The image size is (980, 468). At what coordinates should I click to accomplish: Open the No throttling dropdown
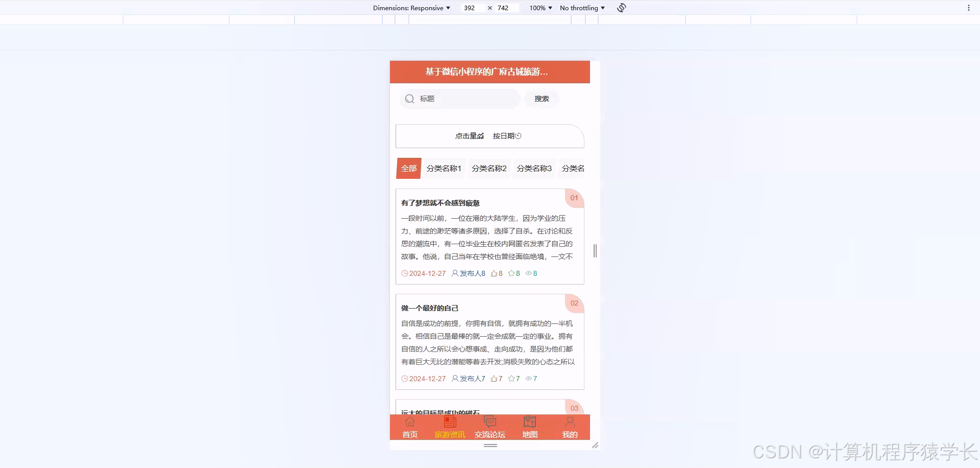coord(581,8)
